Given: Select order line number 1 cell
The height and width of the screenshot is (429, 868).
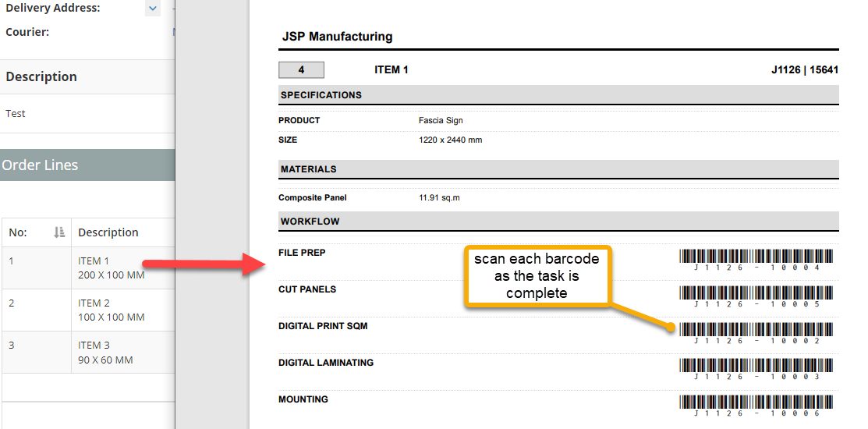Looking at the screenshot, I should (37, 268).
